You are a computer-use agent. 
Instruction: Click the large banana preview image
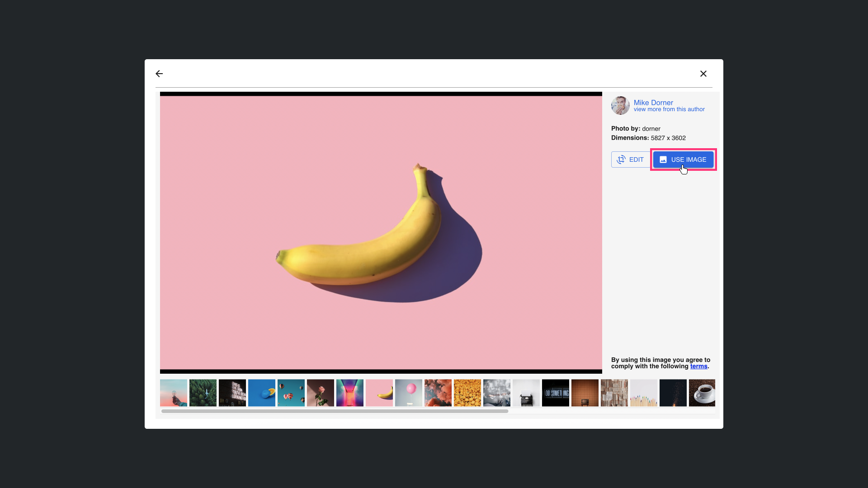[x=381, y=233]
